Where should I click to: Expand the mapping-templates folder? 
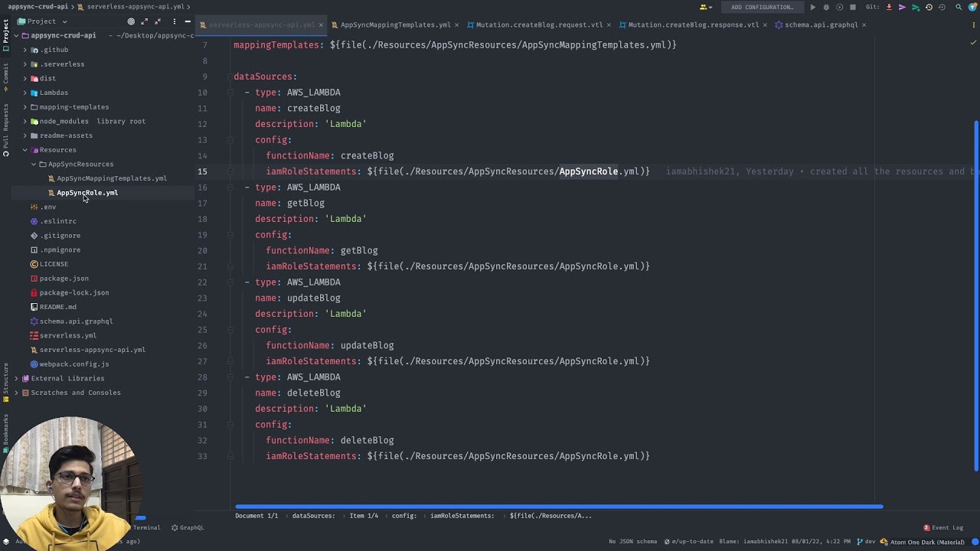[x=25, y=107]
